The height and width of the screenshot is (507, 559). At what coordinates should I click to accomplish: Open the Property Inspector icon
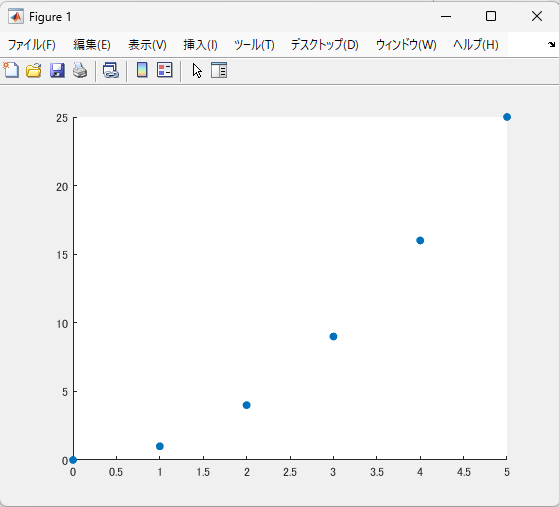pos(219,70)
